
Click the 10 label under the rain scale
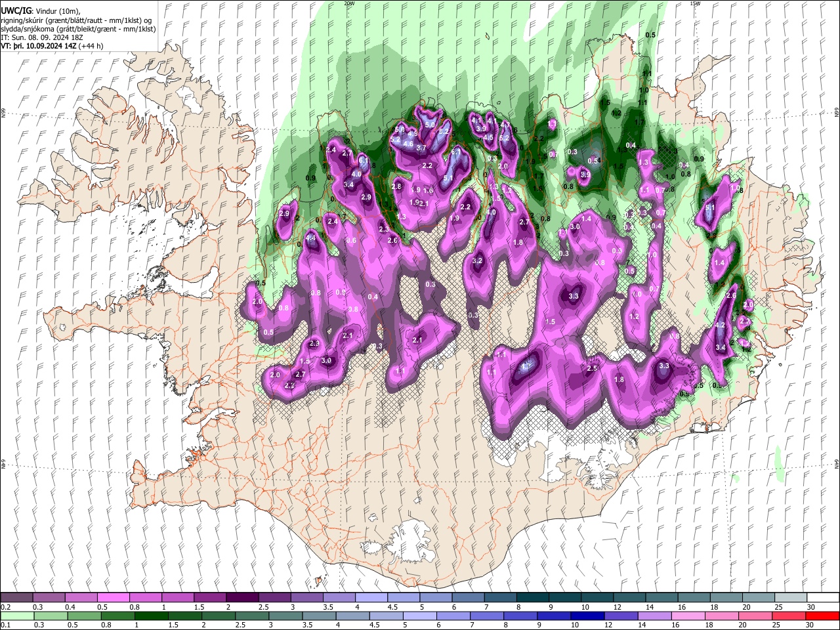pyautogui.click(x=575, y=625)
